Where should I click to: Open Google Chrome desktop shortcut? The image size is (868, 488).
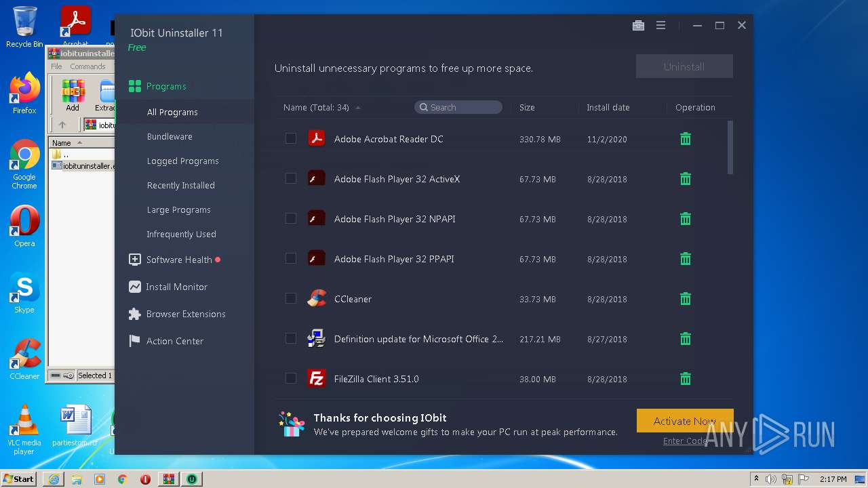pos(24,165)
